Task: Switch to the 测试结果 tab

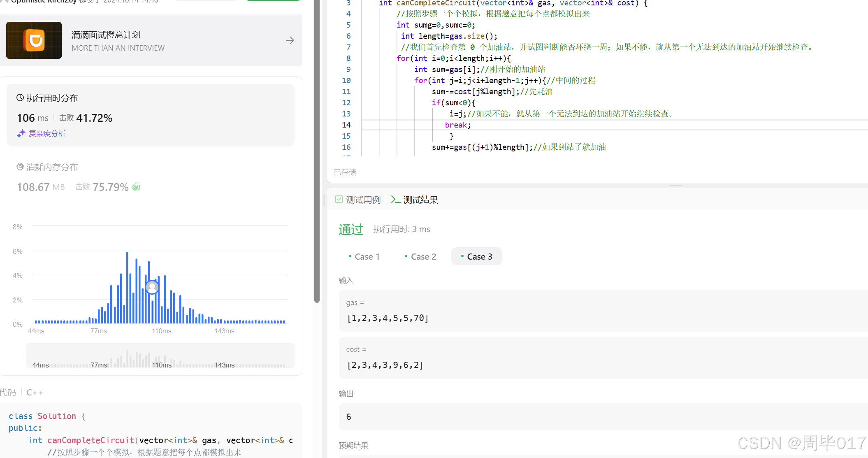Action: click(420, 200)
